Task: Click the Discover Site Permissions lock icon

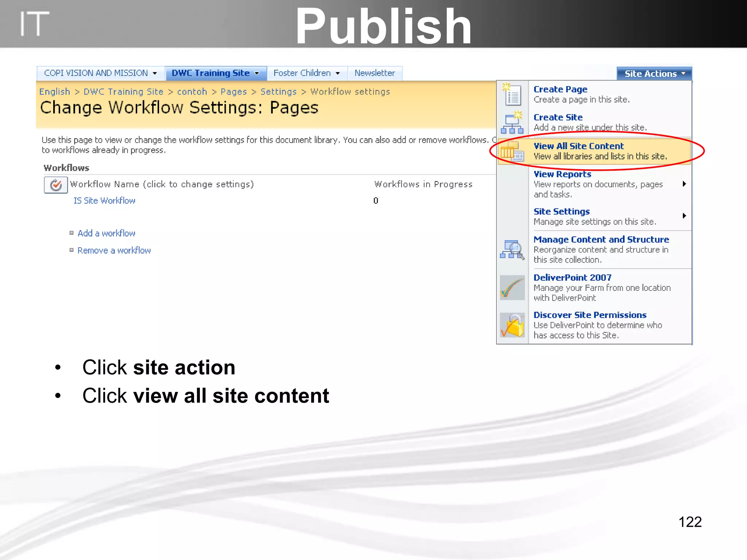Action: tap(512, 325)
